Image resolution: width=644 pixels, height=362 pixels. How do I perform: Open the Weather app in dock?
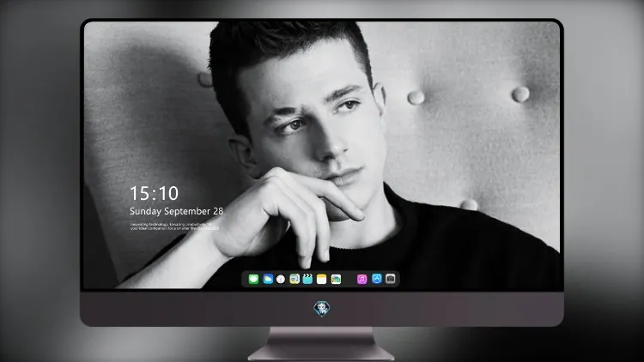pyautogui.click(x=268, y=279)
